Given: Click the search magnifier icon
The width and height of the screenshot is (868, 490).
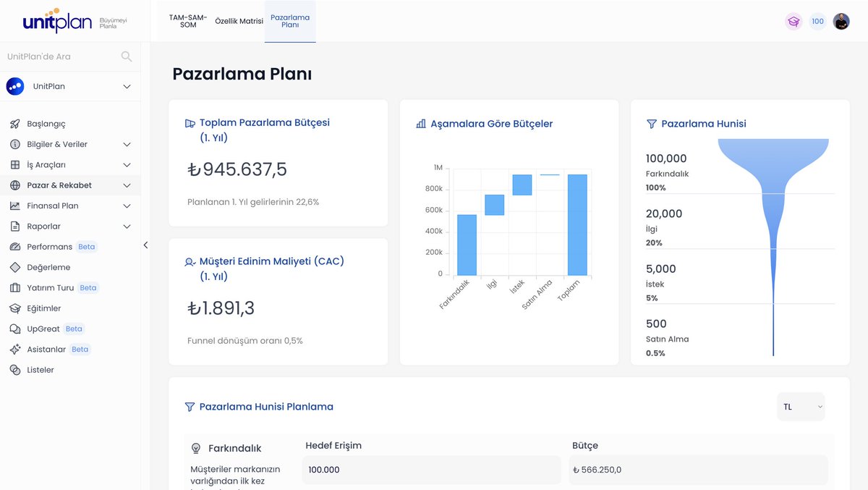Looking at the screenshot, I should pyautogui.click(x=127, y=56).
